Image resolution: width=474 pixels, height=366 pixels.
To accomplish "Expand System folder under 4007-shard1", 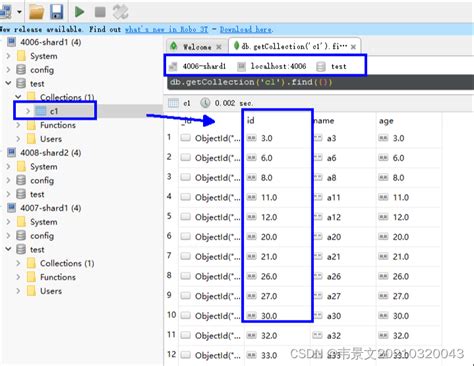I will point(8,222).
